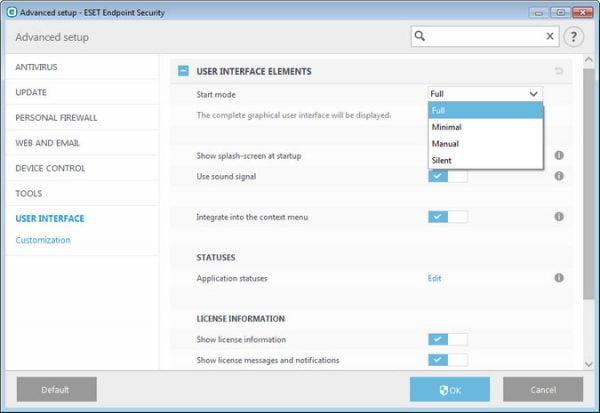Screen dimensions: 600x413
Task: Cancel the Advanced setup dialog
Action: click(543, 389)
